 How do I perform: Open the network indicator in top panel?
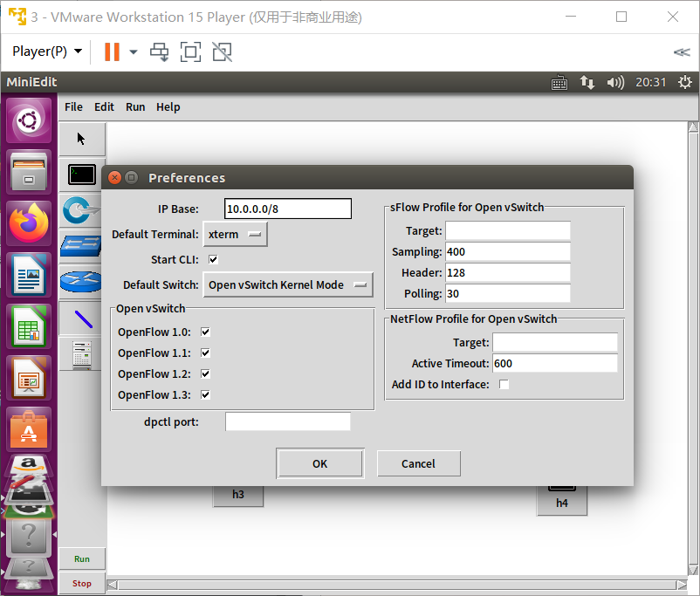[x=587, y=82]
